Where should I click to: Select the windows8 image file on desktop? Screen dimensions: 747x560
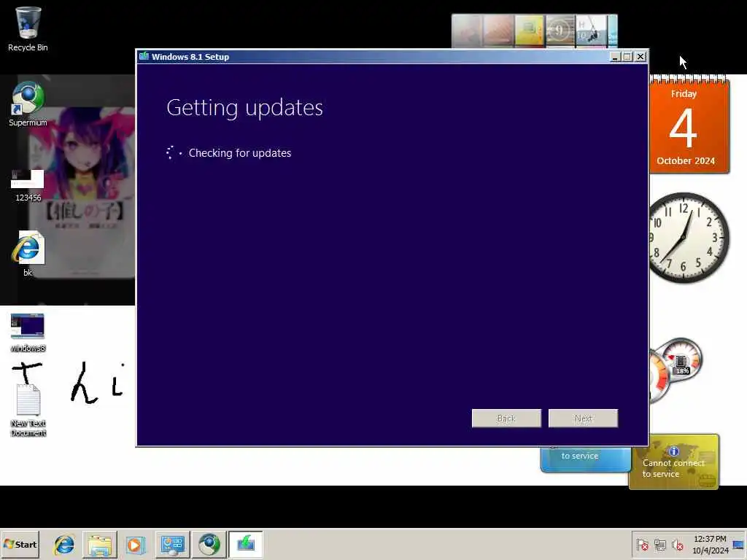tap(28, 332)
